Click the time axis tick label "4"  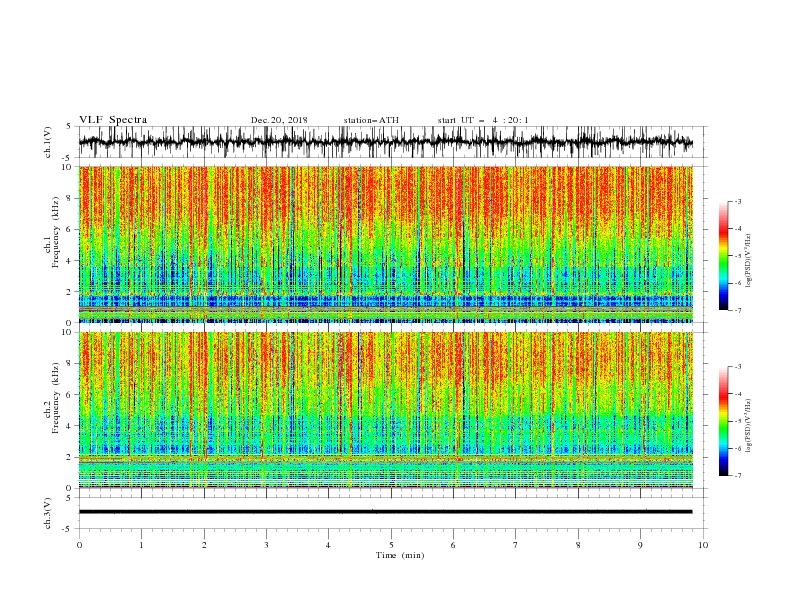click(x=329, y=545)
